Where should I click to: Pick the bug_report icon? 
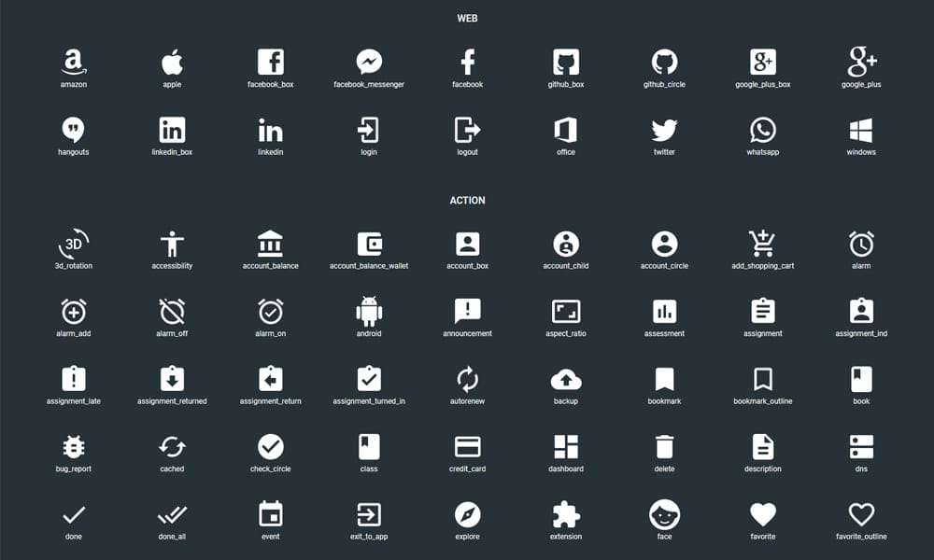[73, 447]
